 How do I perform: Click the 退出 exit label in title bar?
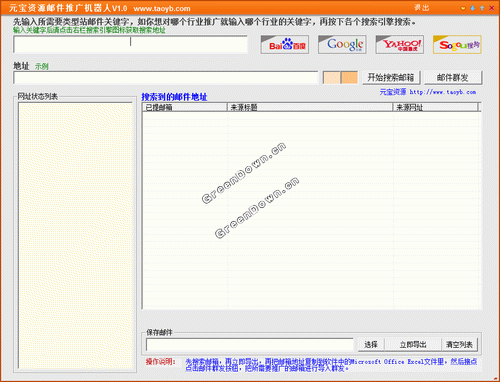coord(422,8)
